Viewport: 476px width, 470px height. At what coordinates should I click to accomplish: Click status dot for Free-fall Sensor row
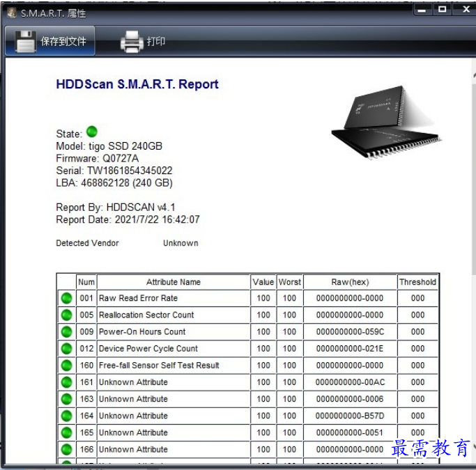(66, 366)
